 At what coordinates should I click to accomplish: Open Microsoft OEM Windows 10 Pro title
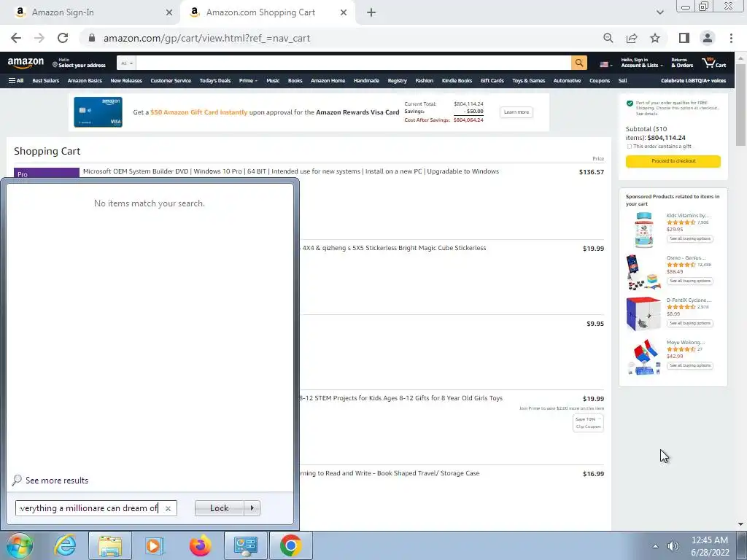(290, 171)
